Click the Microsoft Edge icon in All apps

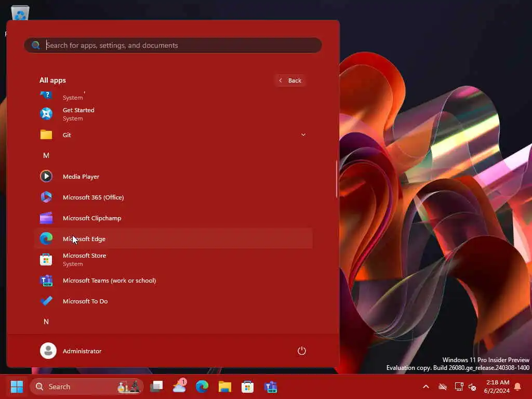(46, 239)
